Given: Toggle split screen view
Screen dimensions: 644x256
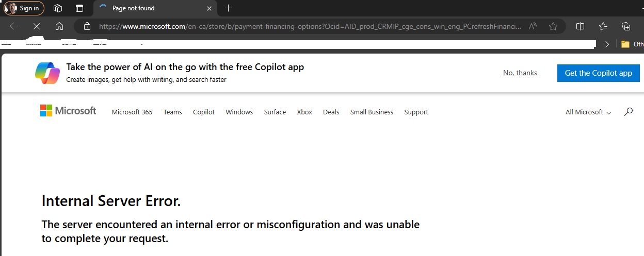Looking at the screenshot, I should click(580, 26).
